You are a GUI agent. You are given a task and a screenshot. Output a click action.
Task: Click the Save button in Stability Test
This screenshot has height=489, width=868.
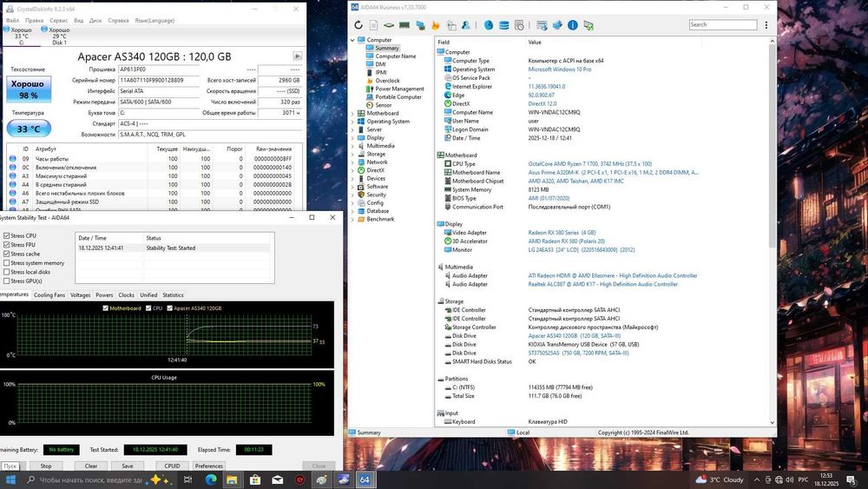click(x=128, y=466)
